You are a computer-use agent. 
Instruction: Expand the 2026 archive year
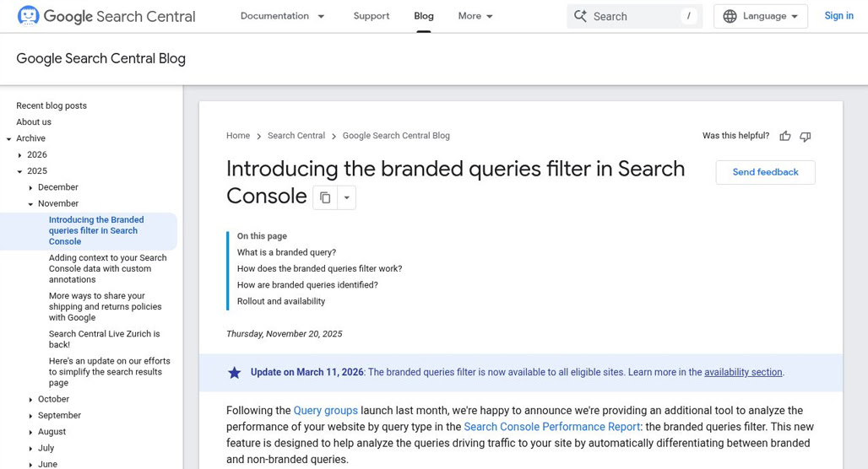click(x=20, y=155)
